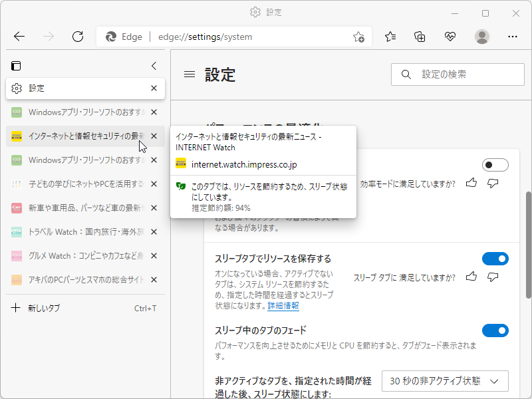
Task: Reload the settings page
Action: click(x=78, y=37)
